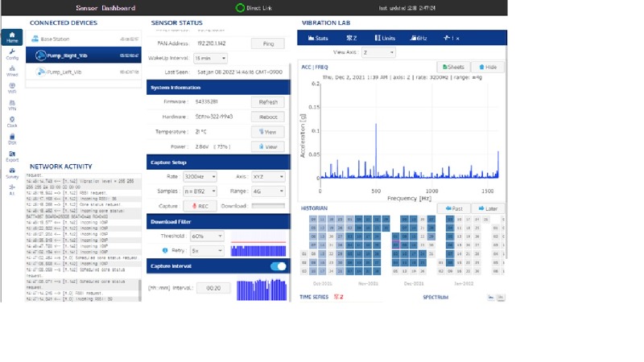Image resolution: width=644 pixels, height=362 pixels.
Task: Select the second Spectrum chart-mode icon
Action: [x=501, y=297]
